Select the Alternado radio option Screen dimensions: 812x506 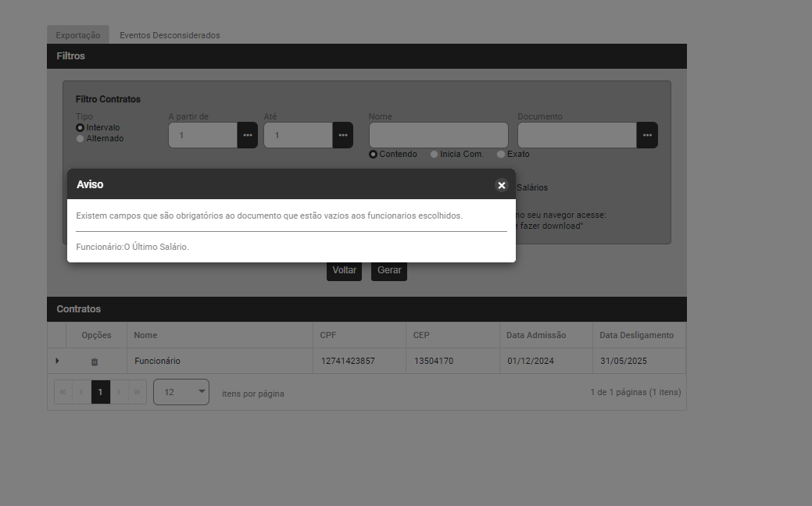pos(80,138)
